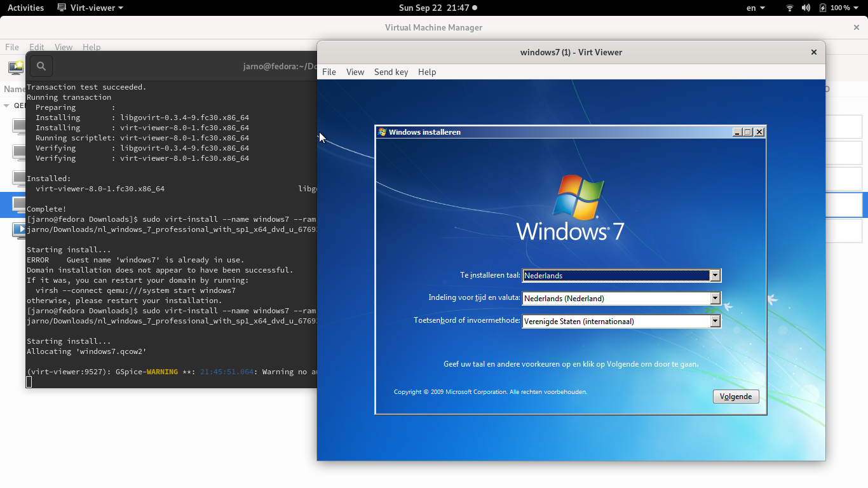Open Virtual Machine Manager Edit menu
The image size is (868, 488).
37,47
